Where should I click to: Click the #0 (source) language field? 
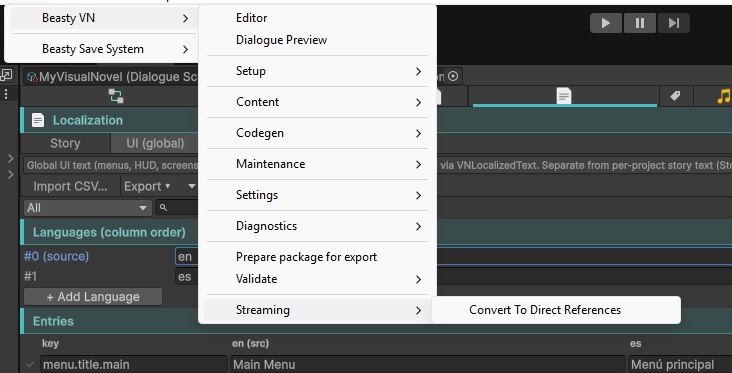[453, 256]
